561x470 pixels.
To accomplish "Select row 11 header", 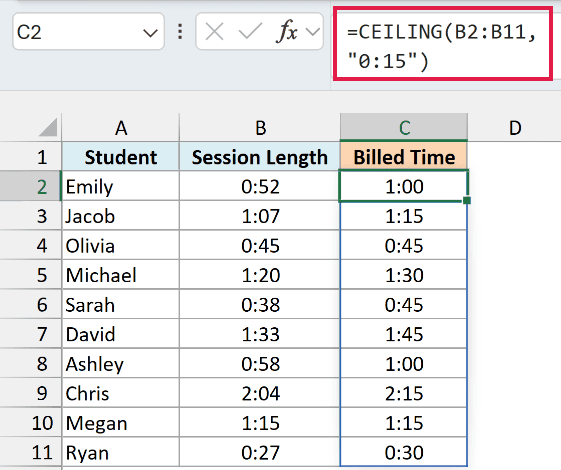I will pyautogui.click(x=31, y=452).
